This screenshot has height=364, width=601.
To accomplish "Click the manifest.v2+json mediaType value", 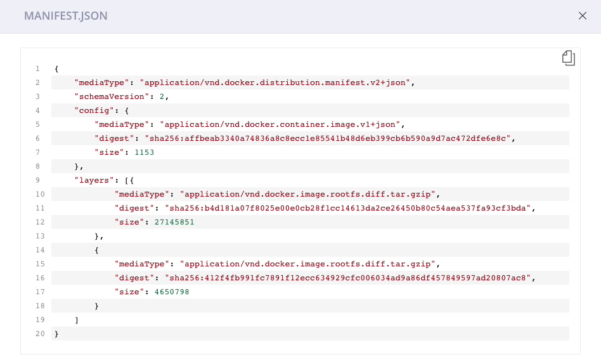I will click(x=276, y=82).
